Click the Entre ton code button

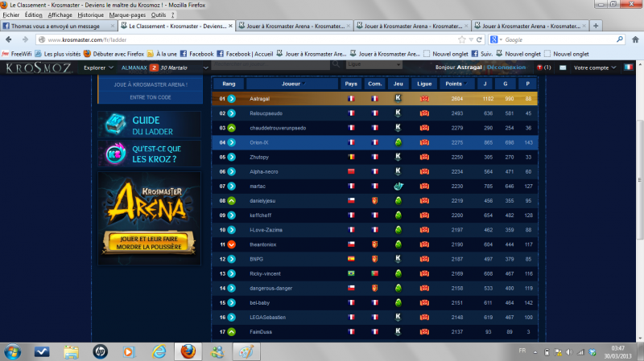(x=151, y=97)
